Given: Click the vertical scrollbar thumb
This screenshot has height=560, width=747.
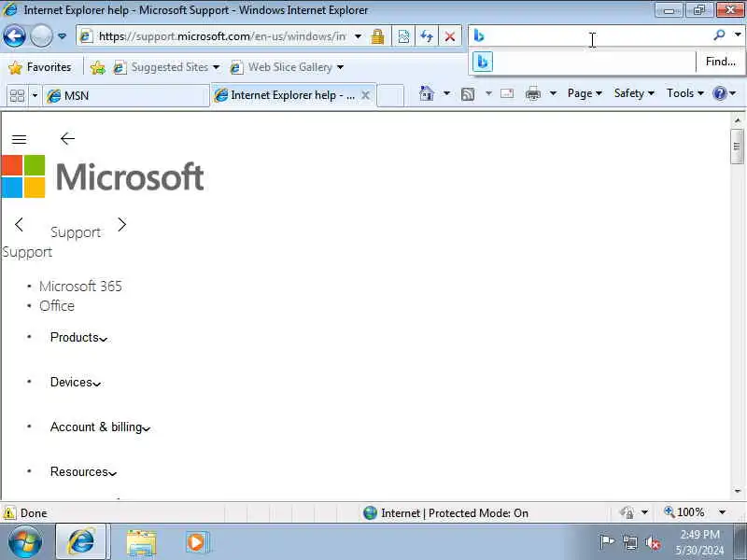Looking at the screenshot, I should pos(737,147).
